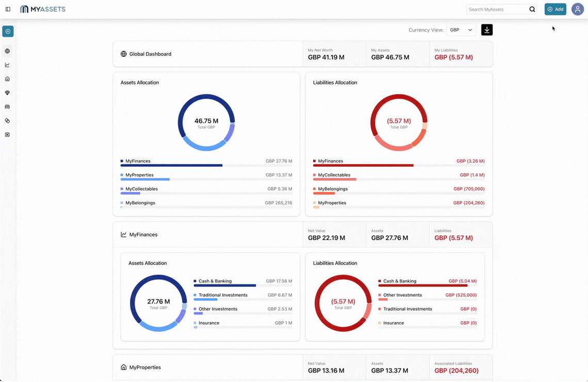Open MyCollectables diamond icon in sidebar
Viewport: 588px width, 382px height.
(7, 93)
